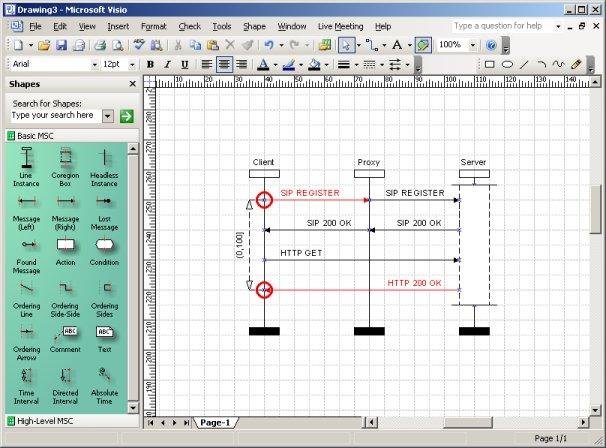Open the Insert menu
This screenshot has height=448, width=606.
click(x=118, y=26)
